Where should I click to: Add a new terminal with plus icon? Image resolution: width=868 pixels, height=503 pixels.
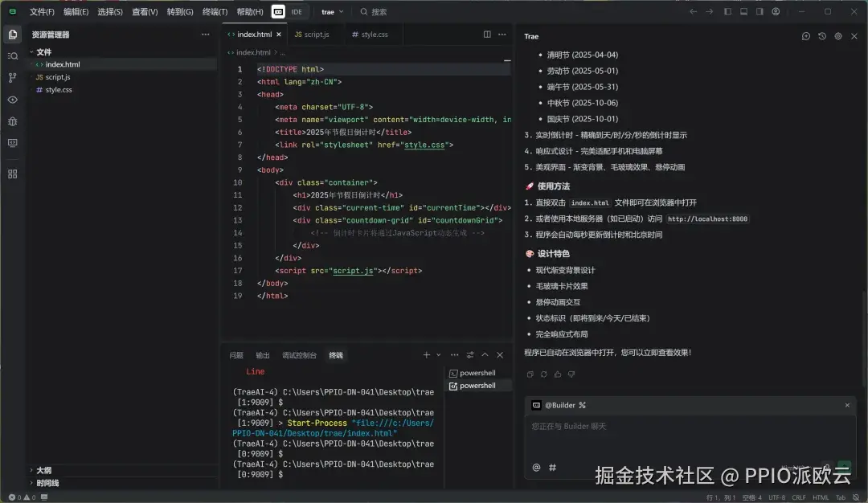point(426,354)
